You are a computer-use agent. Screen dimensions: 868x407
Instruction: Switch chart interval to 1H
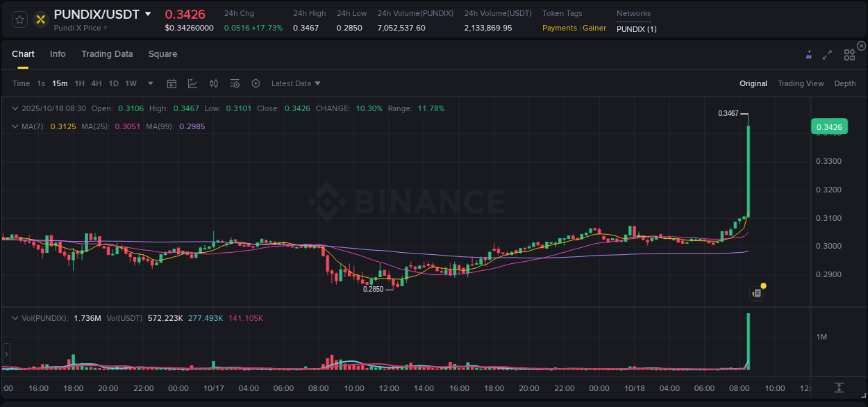tap(79, 83)
